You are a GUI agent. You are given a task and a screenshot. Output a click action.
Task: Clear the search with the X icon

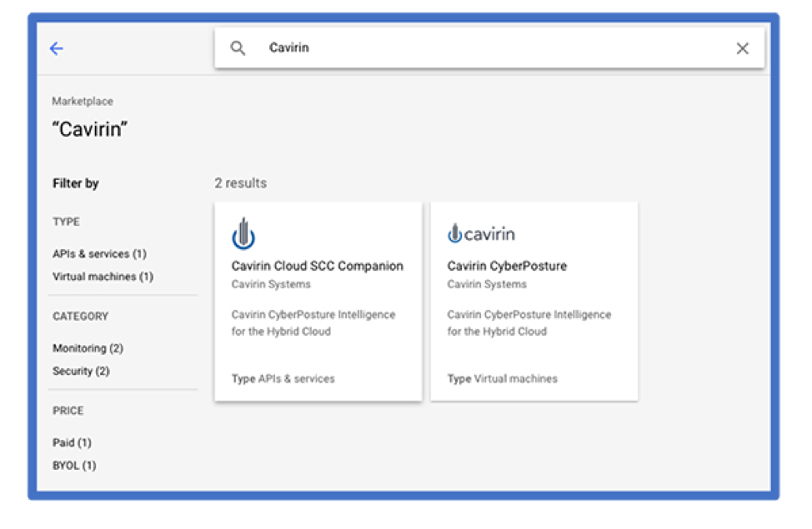[x=742, y=48]
